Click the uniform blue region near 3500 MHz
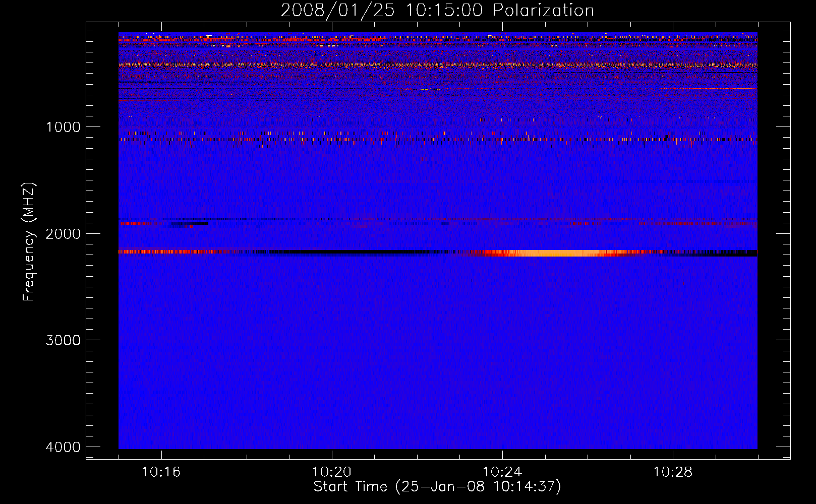 [x=434, y=393]
